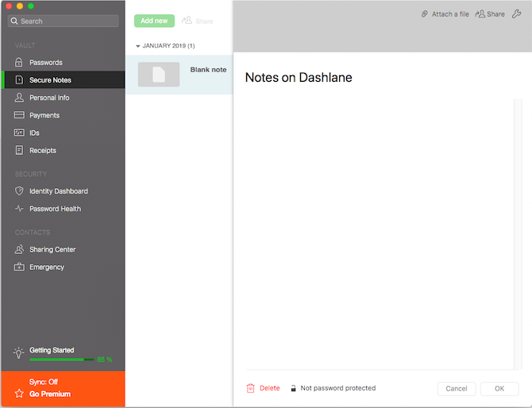Open the Personal Info section
532x408 pixels.
63,98
